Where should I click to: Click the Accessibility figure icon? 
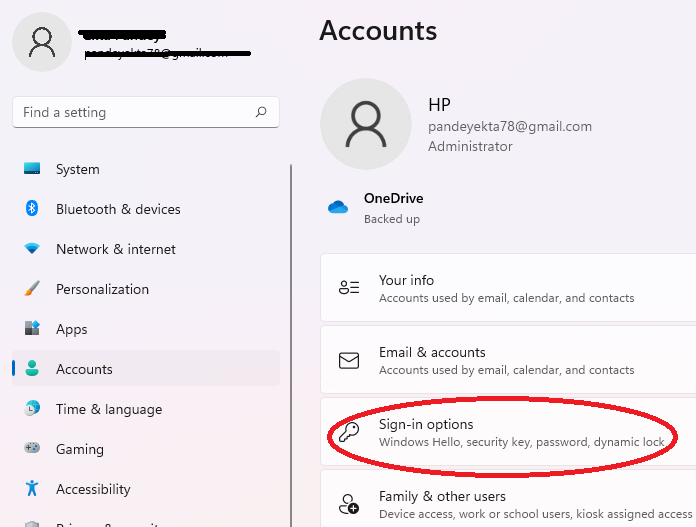tap(32, 489)
